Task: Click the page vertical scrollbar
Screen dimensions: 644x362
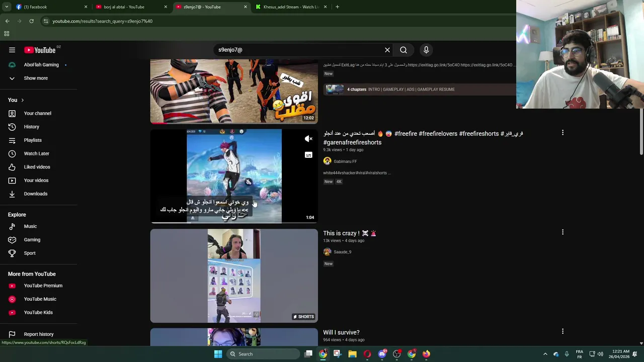Action: pyautogui.click(x=641, y=132)
